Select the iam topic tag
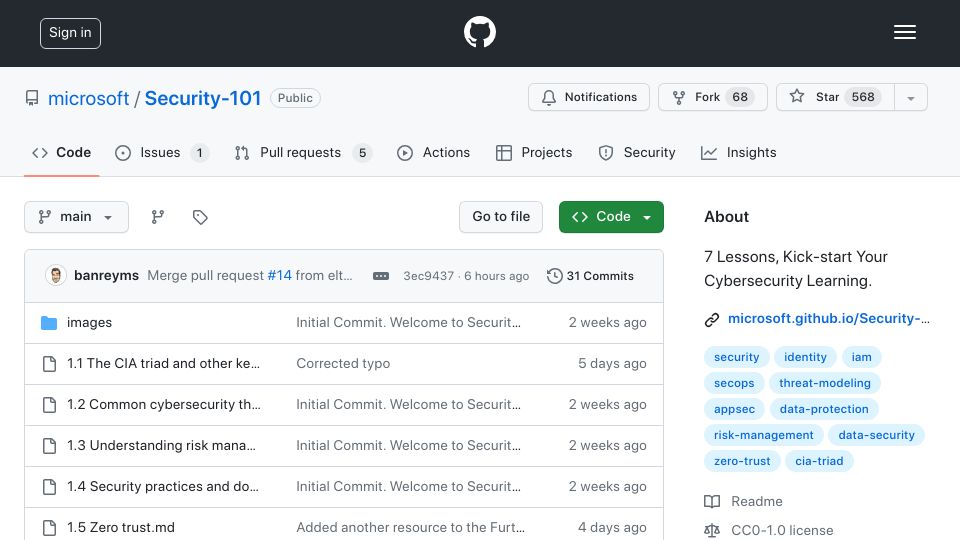 (x=861, y=357)
